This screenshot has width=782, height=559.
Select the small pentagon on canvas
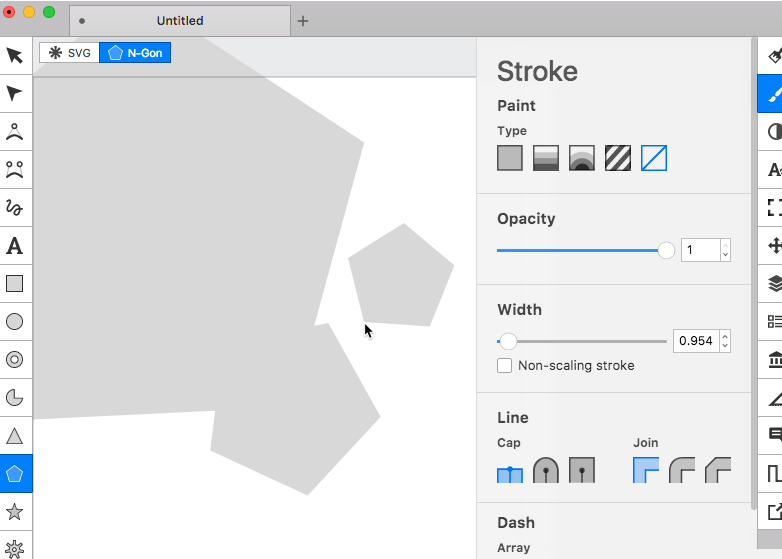pos(402,277)
